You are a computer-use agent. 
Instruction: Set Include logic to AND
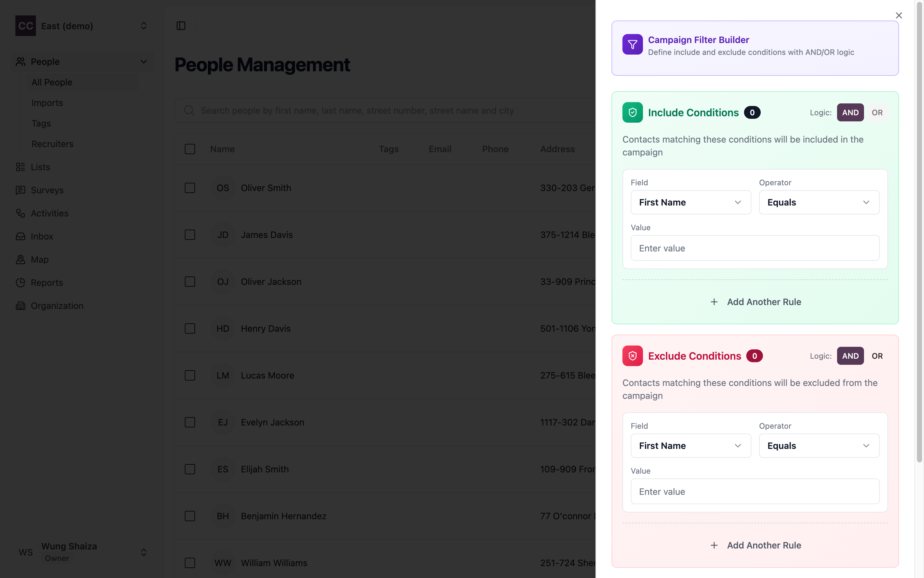(850, 112)
